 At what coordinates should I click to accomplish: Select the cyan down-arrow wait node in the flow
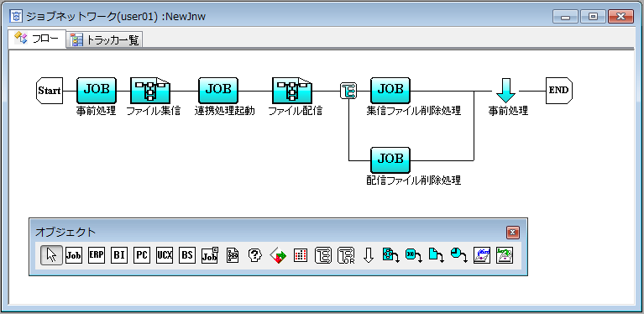(x=505, y=92)
